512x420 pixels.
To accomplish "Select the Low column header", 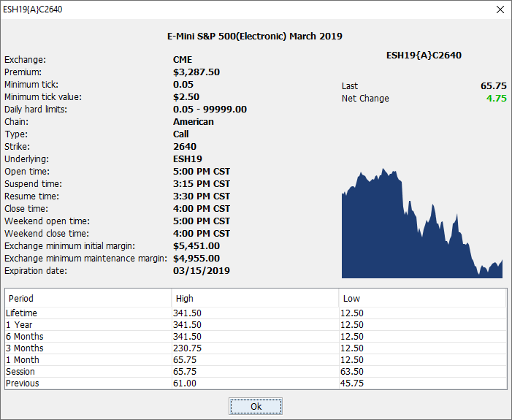I will (423, 298).
